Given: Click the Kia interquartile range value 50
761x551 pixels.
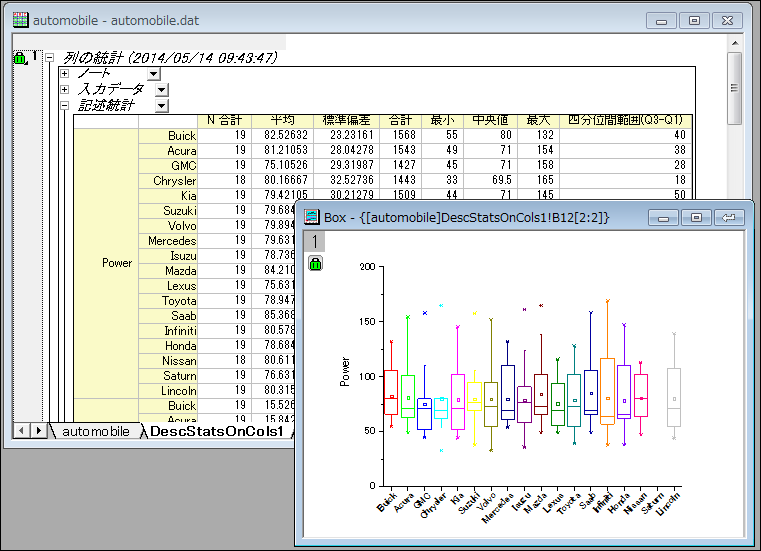Looking at the screenshot, I should [680, 195].
